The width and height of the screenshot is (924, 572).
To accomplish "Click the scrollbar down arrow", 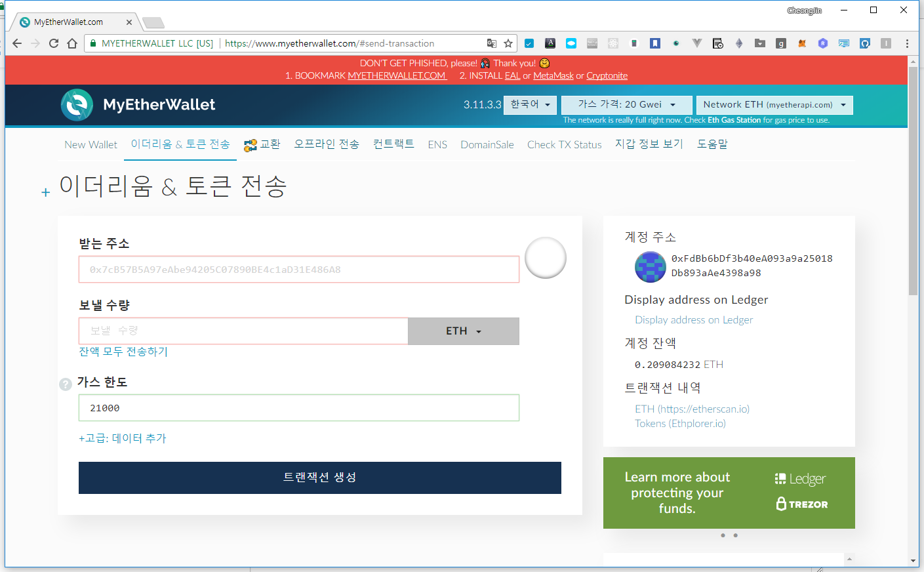I will (x=913, y=561).
